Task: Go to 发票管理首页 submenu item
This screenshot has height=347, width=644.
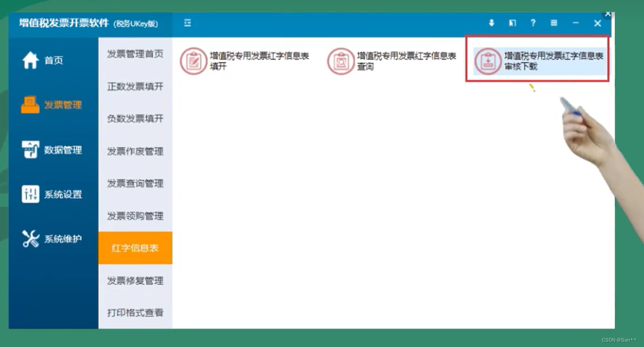Action: click(135, 54)
